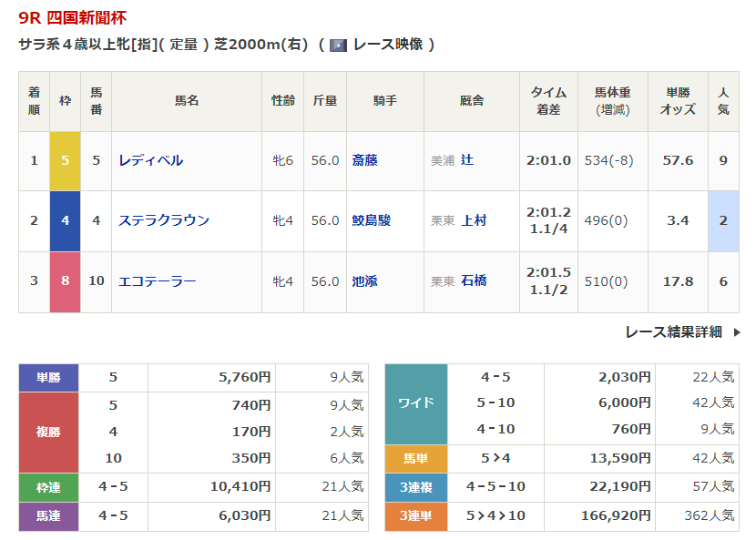
Task: Select the 単勝 payout label
Action: (48, 377)
